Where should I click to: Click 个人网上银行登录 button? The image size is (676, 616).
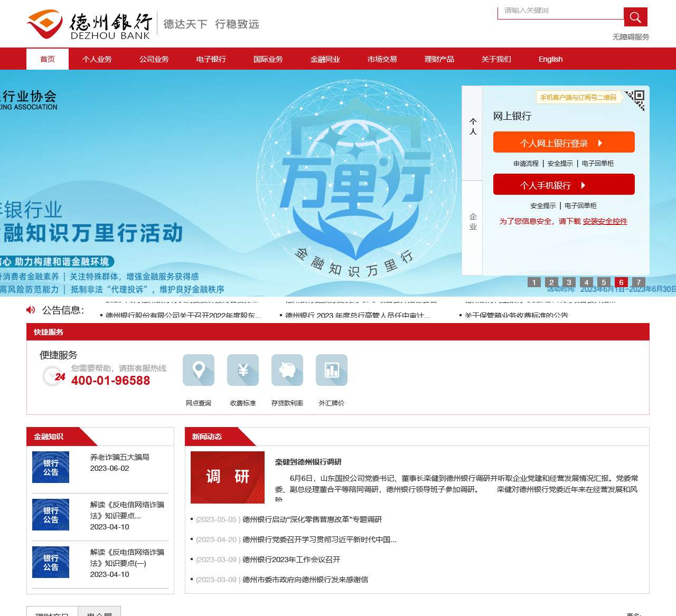tap(564, 143)
